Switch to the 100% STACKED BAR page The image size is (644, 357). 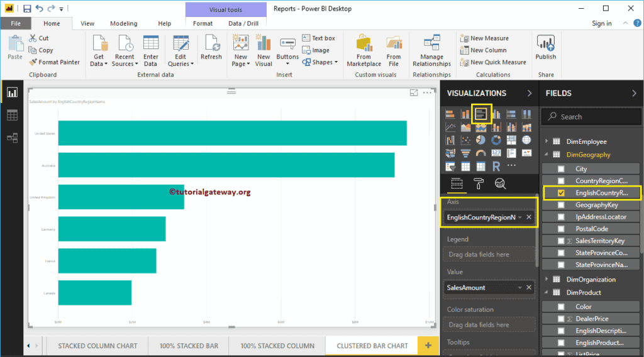pyautogui.click(x=189, y=346)
